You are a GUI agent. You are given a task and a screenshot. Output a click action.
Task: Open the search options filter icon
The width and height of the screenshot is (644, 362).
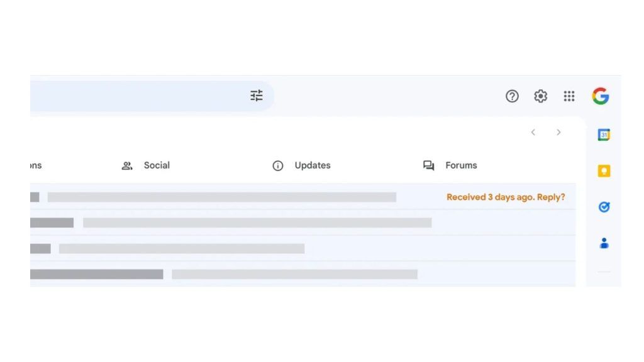(257, 96)
